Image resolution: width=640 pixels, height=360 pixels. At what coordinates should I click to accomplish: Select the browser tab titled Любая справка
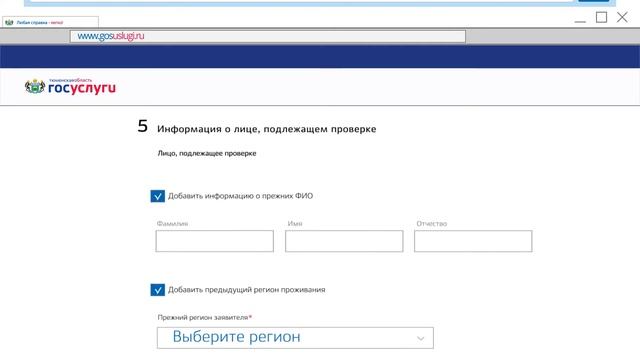(x=50, y=22)
